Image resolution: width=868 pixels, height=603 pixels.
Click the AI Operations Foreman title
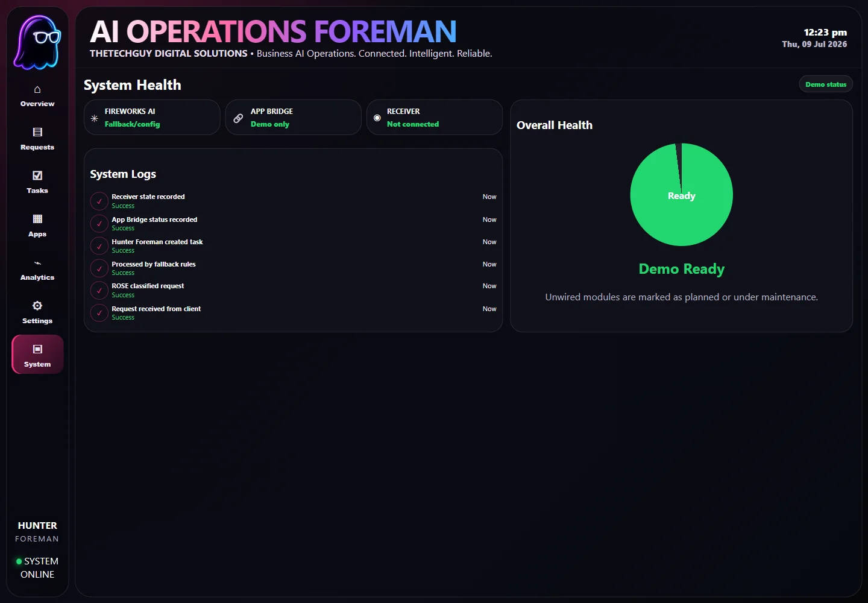pyautogui.click(x=273, y=31)
